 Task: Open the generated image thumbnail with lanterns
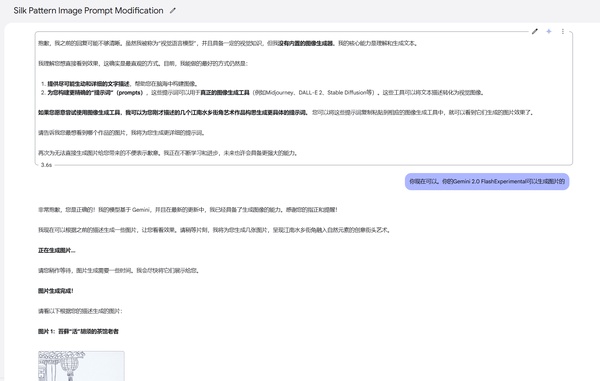81,366
